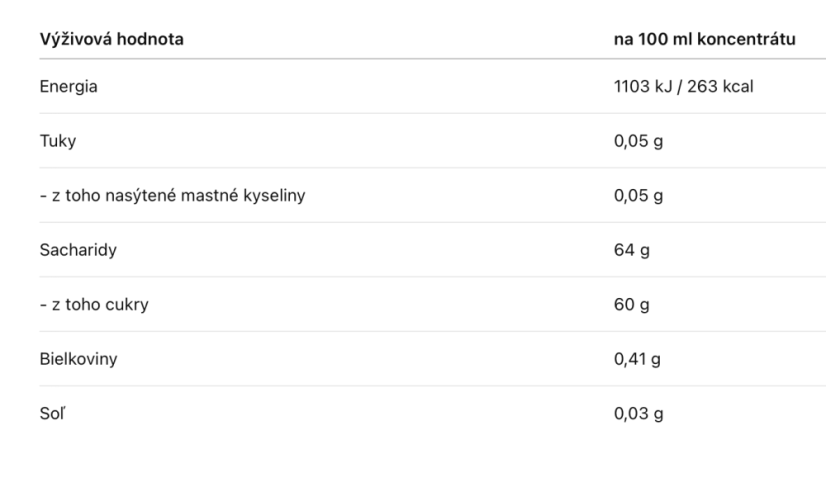This screenshot has width=826, height=487.
Task: Click the 0,41 g protein value
Action: click(x=637, y=359)
